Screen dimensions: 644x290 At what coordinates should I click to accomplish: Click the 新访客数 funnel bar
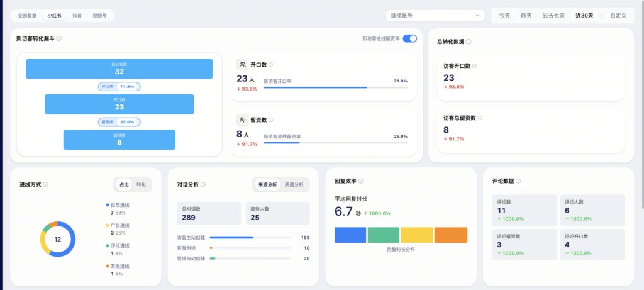click(x=119, y=69)
